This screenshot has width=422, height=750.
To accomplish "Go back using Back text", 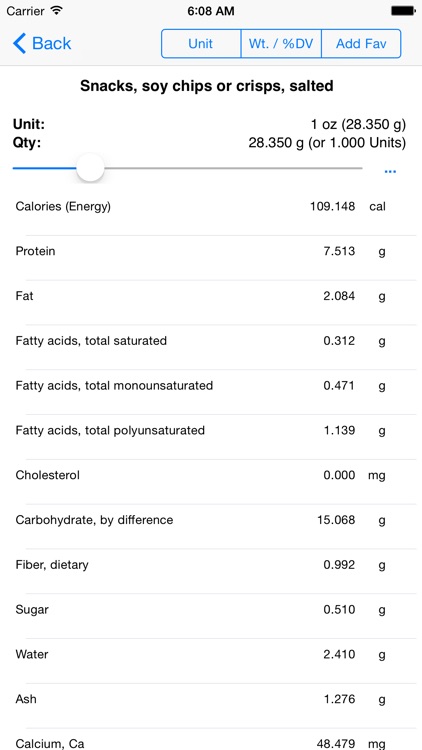I will tap(52, 44).
